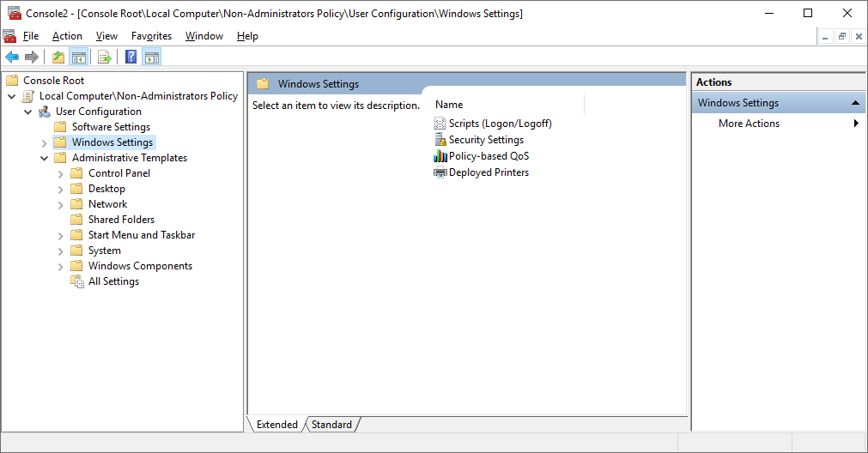Expand the Windows Settings tree node

[45, 142]
